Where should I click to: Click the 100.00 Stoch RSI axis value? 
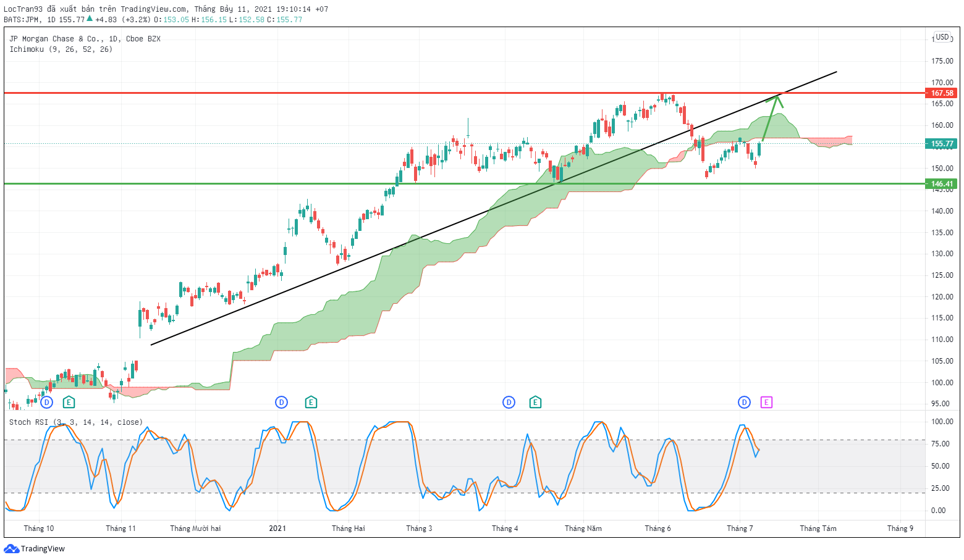click(x=942, y=422)
